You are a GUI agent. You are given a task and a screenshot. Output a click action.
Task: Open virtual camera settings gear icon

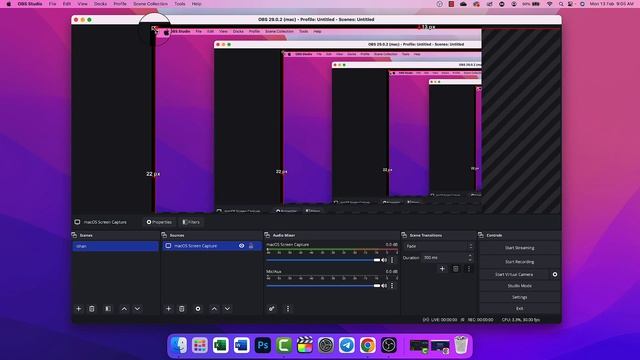pos(555,274)
